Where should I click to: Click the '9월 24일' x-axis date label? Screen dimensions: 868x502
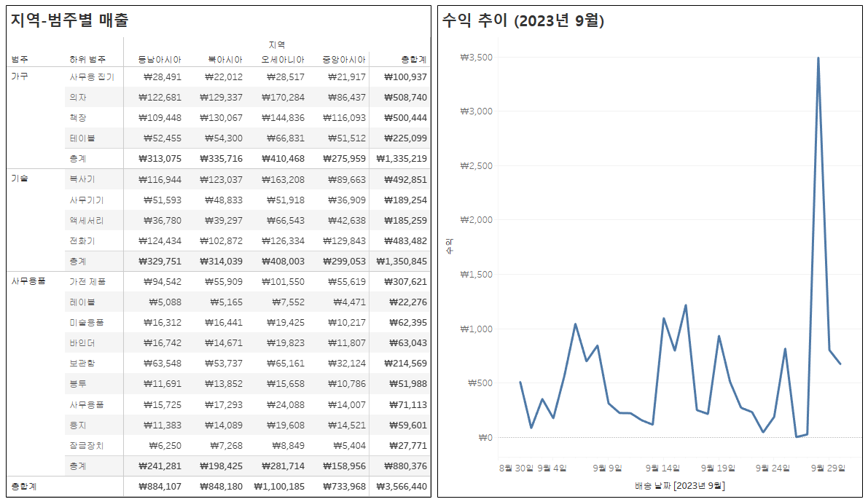point(773,468)
